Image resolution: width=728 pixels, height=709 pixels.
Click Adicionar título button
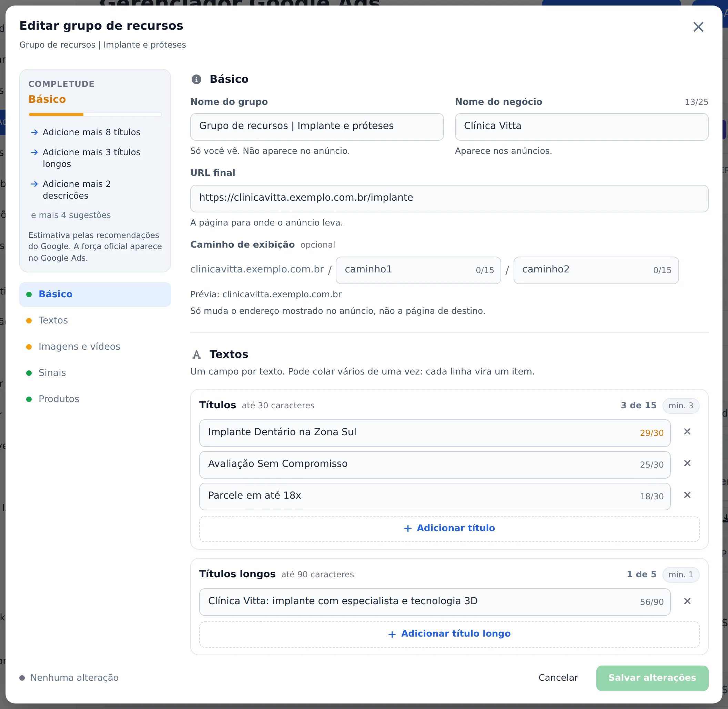[449, 528]
